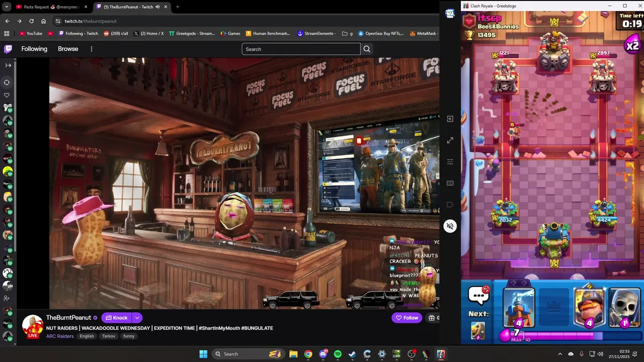Viewport: 644px width, 362px height.
Task: Open the Greekgodx Streamlabs bookmark
Action: pyautogui.click(x=192, y=34)
